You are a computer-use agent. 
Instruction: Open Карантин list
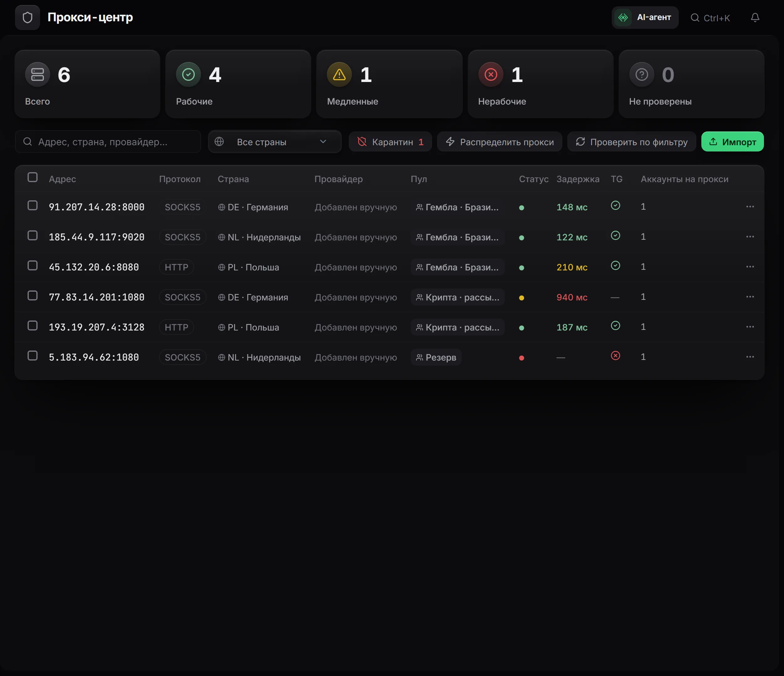pyautogui.click(x=390, y=142)
